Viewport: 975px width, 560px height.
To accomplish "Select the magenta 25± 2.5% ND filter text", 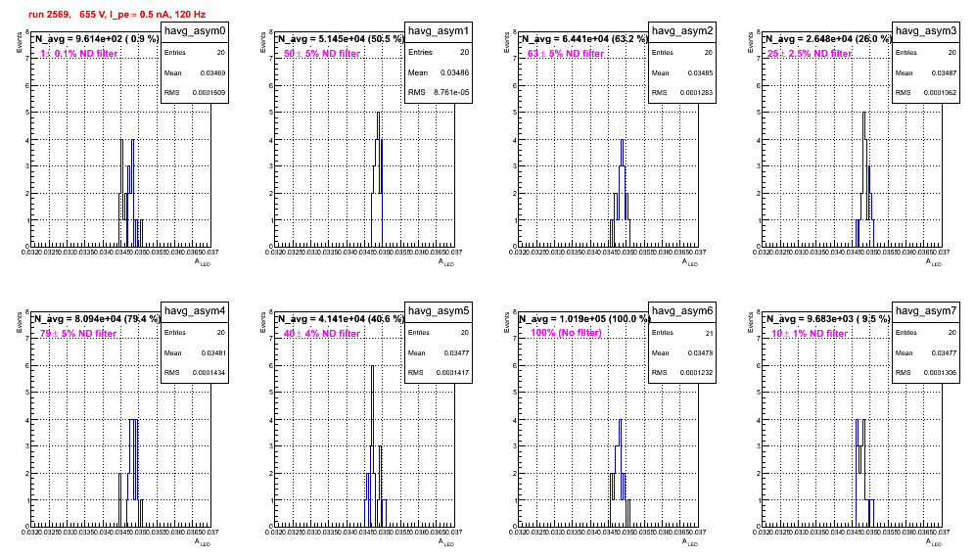I will [x=810, y=54].
